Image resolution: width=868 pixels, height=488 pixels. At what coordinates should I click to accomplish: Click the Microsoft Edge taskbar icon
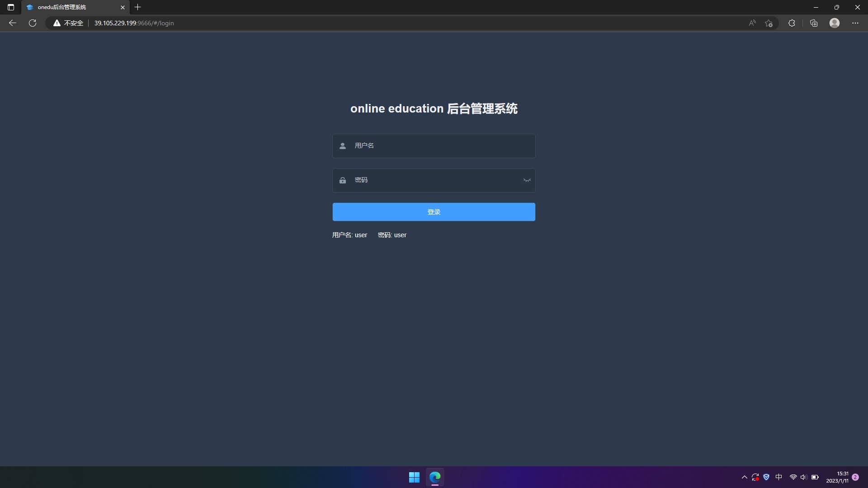(x=435, y=477)
